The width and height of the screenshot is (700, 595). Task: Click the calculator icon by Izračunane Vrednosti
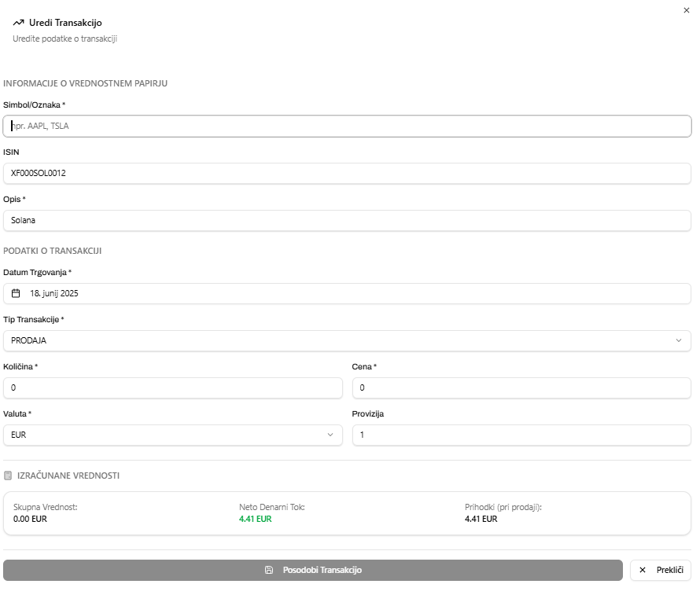[x=8, y=476]
